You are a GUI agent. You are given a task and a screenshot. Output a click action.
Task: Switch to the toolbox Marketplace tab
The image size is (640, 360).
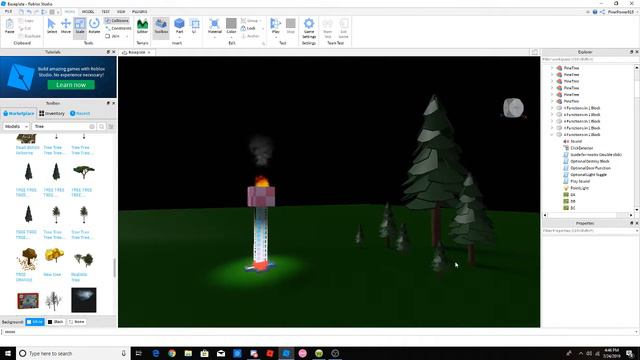[x=19, y=113]
